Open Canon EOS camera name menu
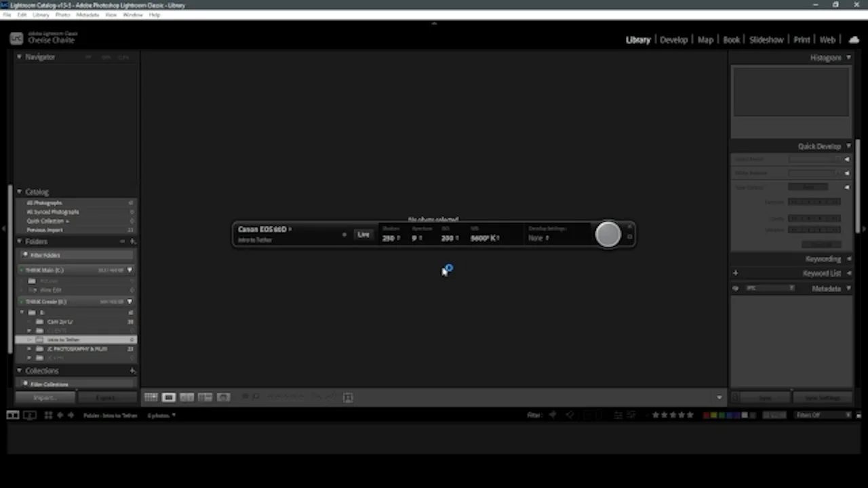The width and height of the screenshot is (868, 488). [x=264, y=229]
